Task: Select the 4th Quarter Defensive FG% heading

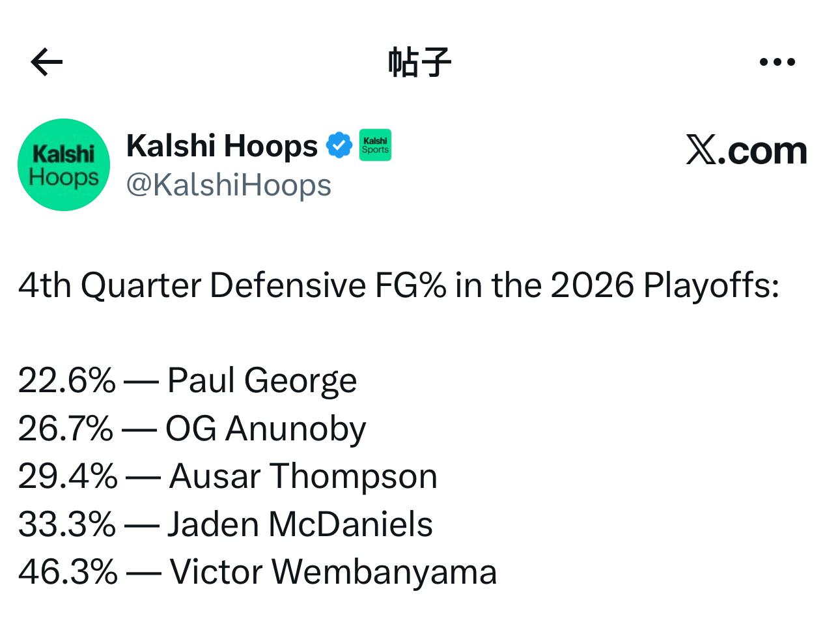Action: (x=399, y=285)
